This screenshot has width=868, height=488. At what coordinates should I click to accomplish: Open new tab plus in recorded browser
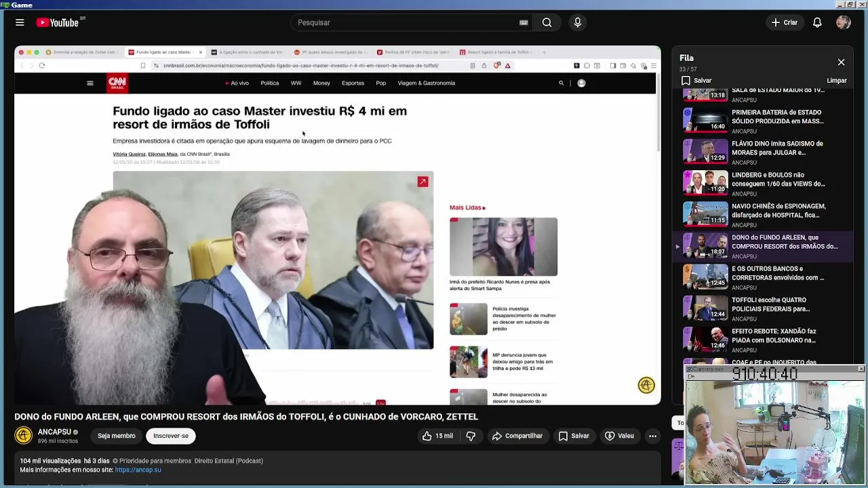544,52
